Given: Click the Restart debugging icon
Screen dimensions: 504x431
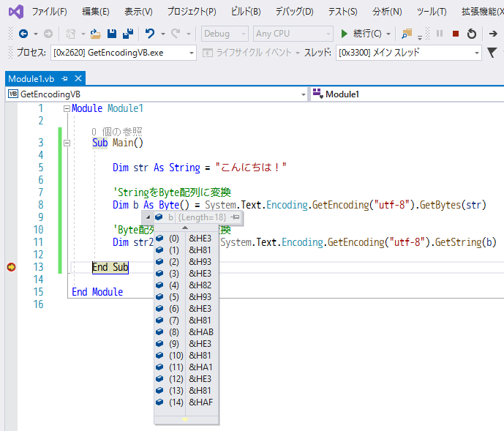Looking at the screenshot, I should point(472,34).
